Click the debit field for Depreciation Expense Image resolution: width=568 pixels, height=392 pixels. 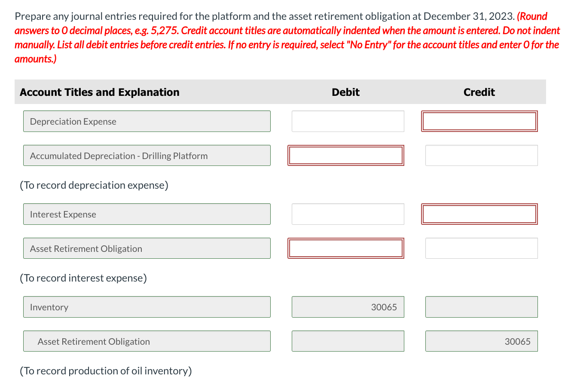[x=348, y=121]
